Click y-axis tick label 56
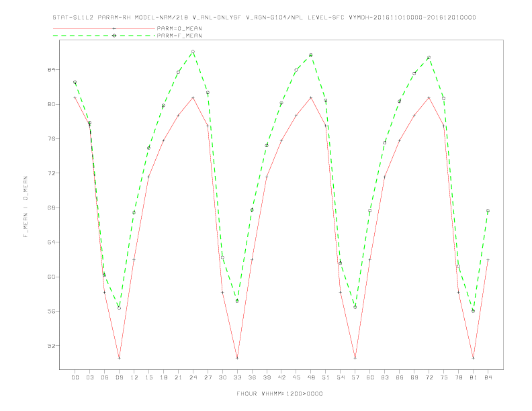The width and height of the screenshot is (532, 411). click(x=51, y=312)
